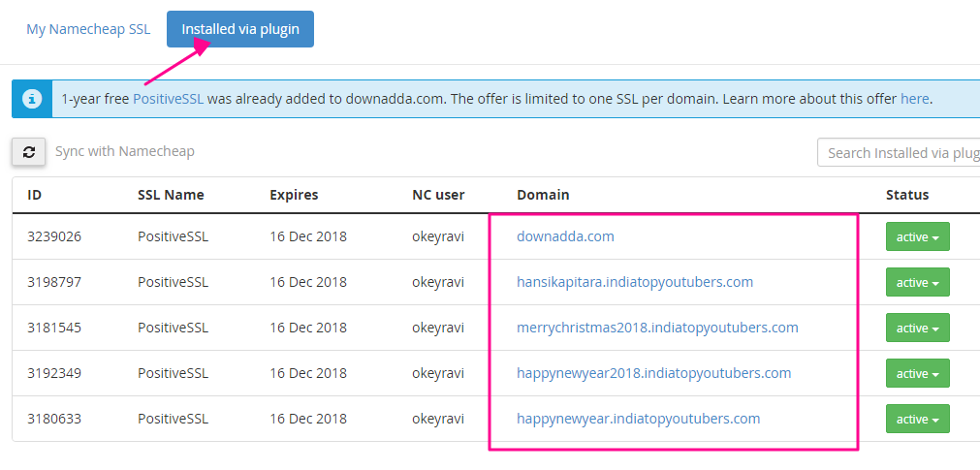Screen dimensions: 980x470
Task: Sort by the Status column header
Action: click(907, 195)
